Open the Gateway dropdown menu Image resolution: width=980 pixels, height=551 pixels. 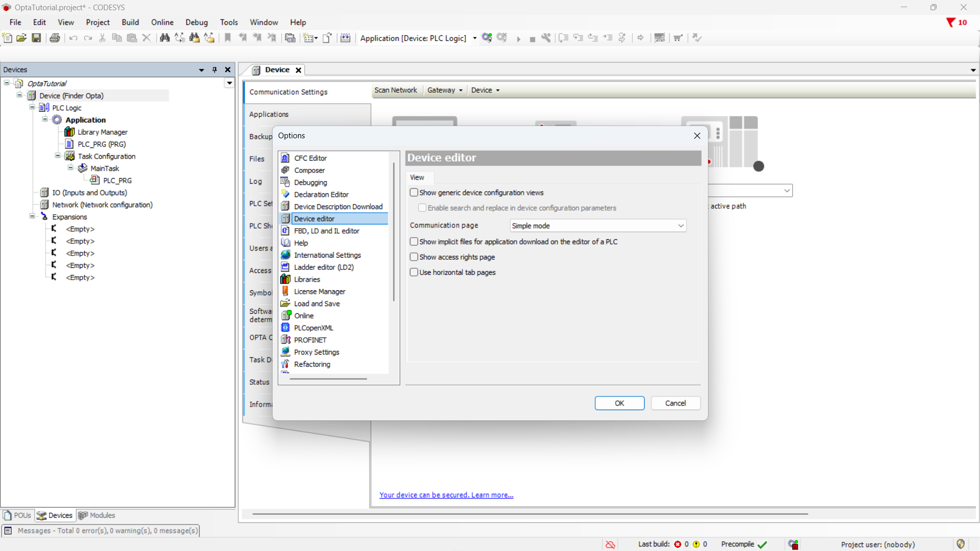pos(445,90)
